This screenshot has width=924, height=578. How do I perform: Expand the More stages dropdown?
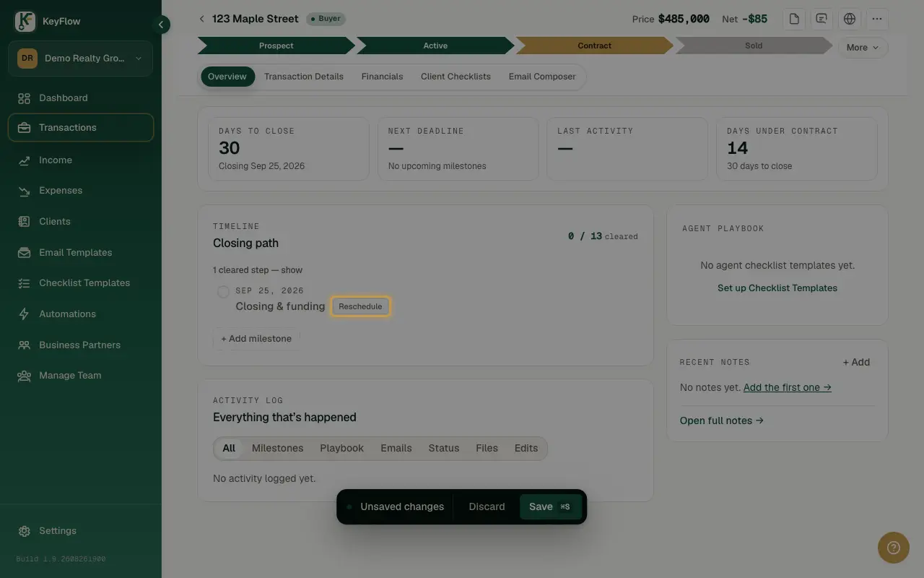pos(863,48)
